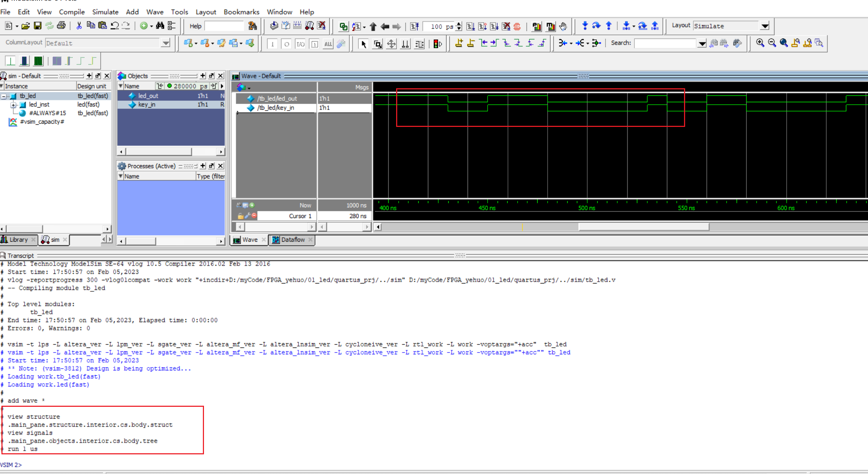868x474 pixels.
Task: Click the waveform Search input field
Action: (665, 43)
